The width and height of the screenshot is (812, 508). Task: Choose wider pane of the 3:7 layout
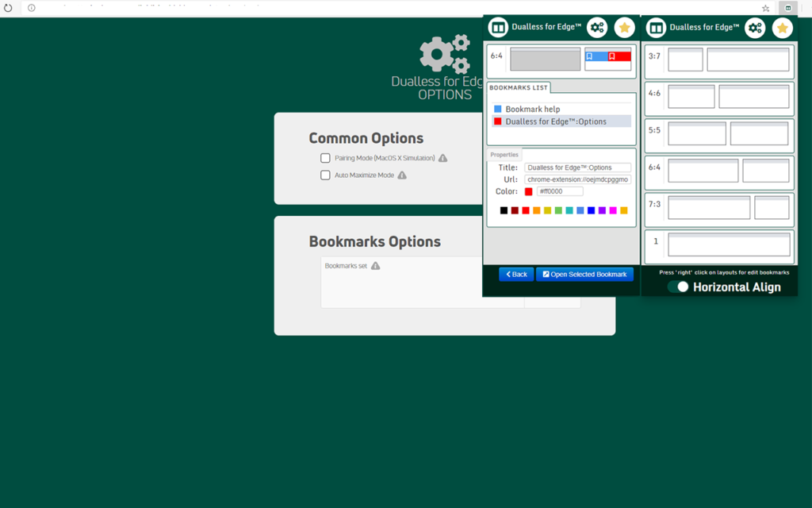pos(748,60)
